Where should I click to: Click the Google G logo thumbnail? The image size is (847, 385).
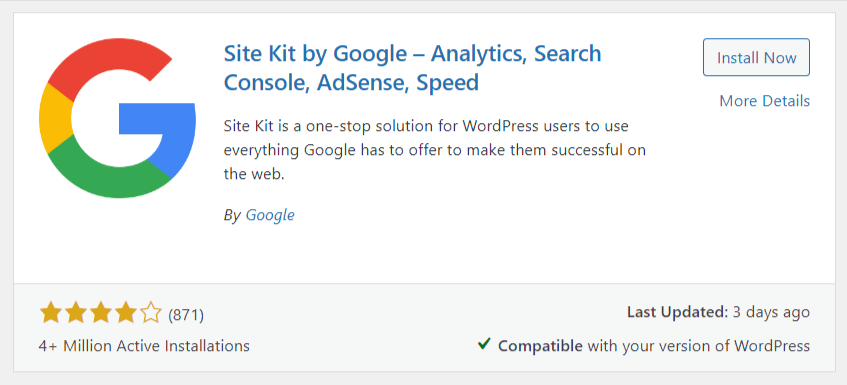(x=117, y=118)
